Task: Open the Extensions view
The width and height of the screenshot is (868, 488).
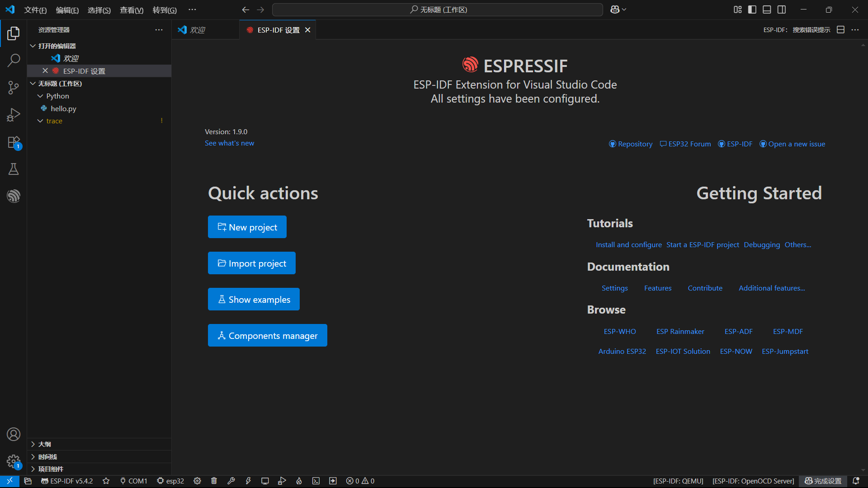Action: tap(14, 142)
